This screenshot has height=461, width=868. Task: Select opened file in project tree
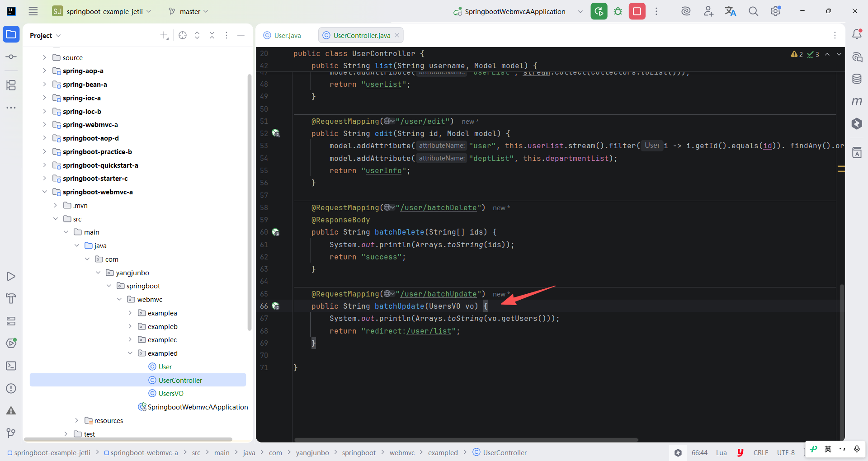point(183,35)
